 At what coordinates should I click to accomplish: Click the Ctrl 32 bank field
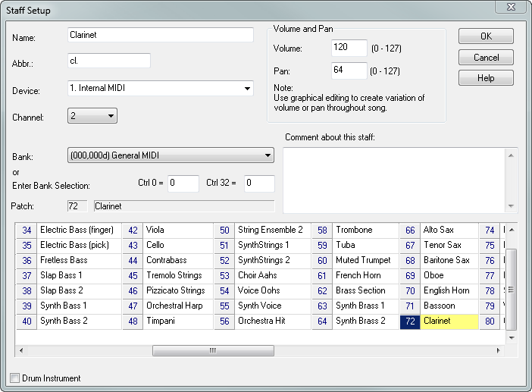pos(258,183)
